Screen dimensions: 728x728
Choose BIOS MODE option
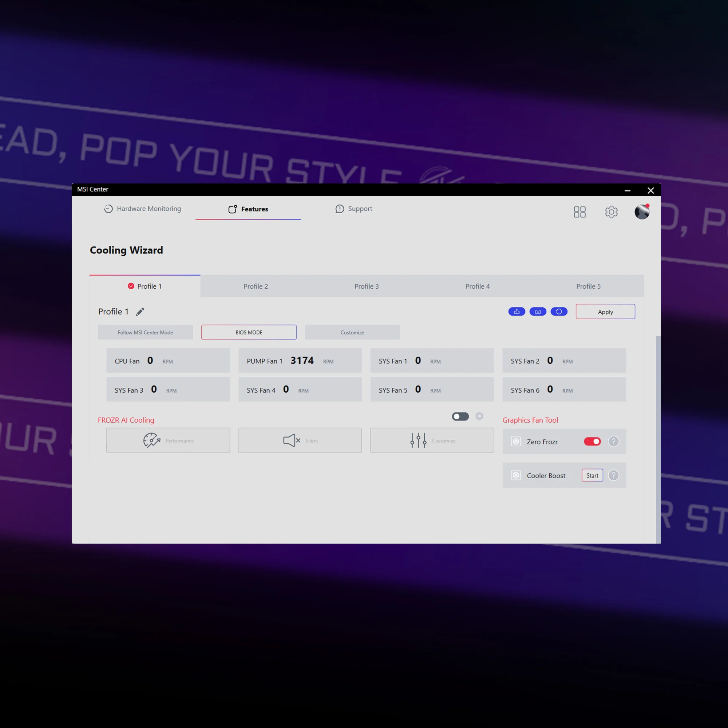pyautogui.click(x=249, y=332)
